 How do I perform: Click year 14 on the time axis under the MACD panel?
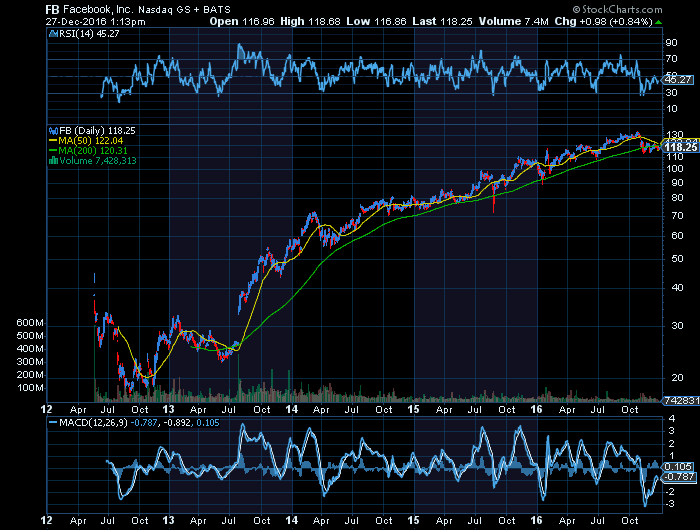292,521
